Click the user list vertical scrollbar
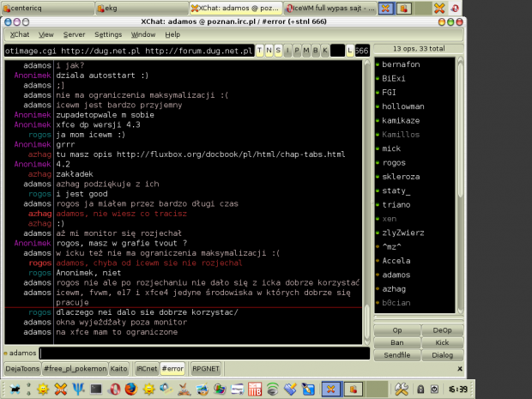Viewport: 532px width, 399px height. (x=461, y=185)
